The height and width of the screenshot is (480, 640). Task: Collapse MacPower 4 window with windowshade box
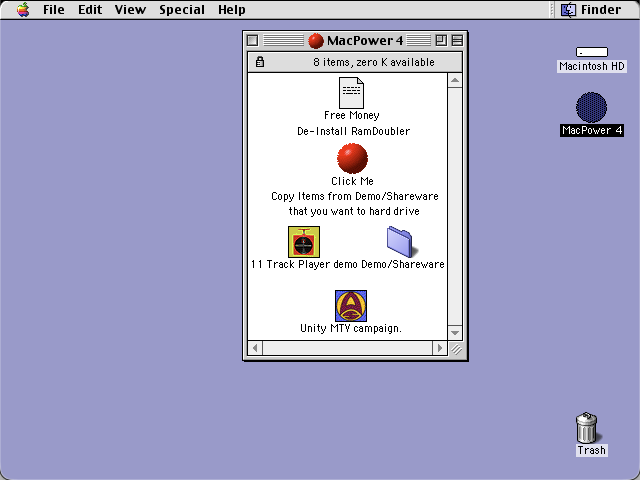458,40
